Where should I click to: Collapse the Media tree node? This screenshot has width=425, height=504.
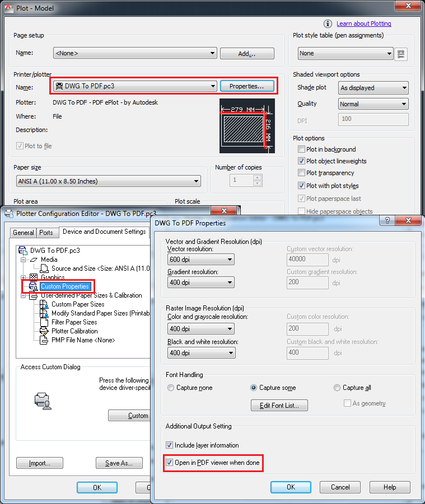point(23,260)
